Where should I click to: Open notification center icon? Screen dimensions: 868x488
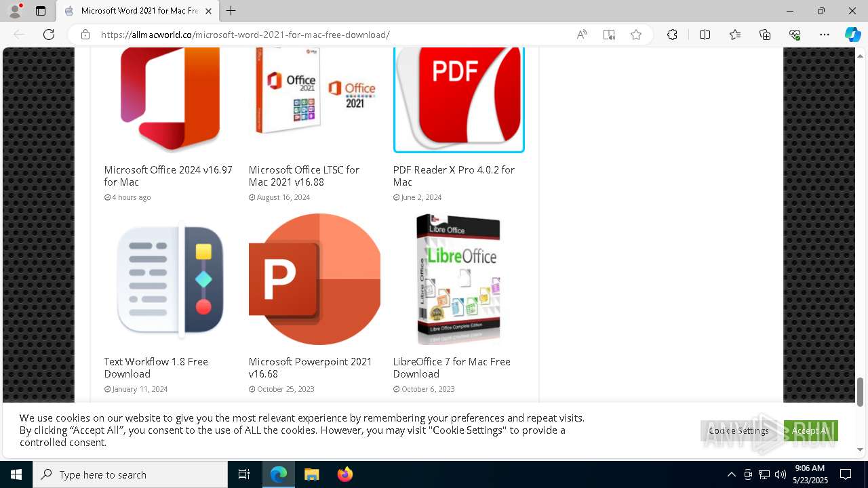(x=846, y=474)
